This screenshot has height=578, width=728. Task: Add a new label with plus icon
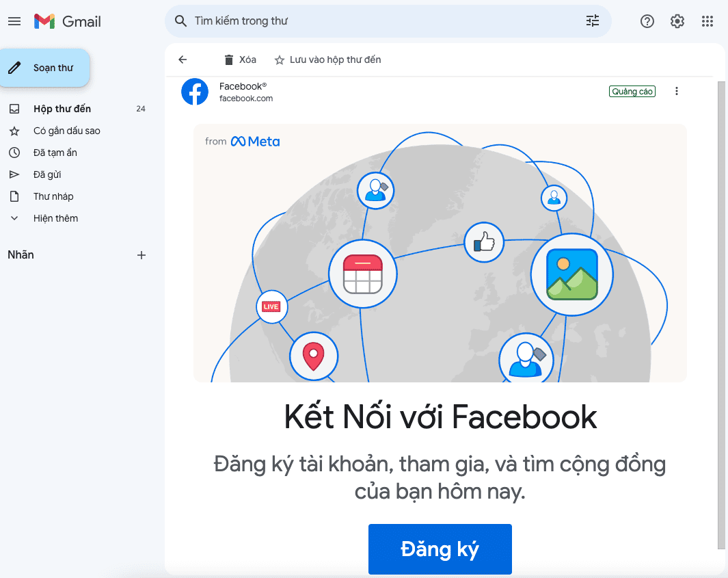[x=141, y=255]
